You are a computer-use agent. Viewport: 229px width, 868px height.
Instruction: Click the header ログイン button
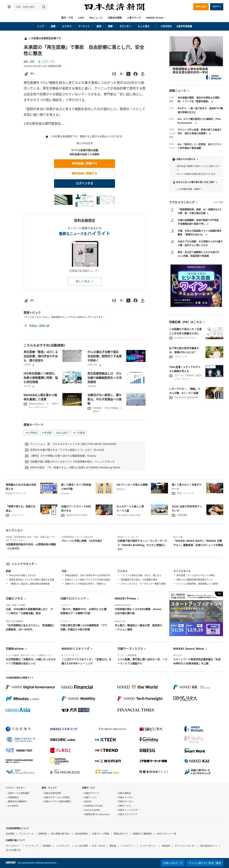pos(217,6)
